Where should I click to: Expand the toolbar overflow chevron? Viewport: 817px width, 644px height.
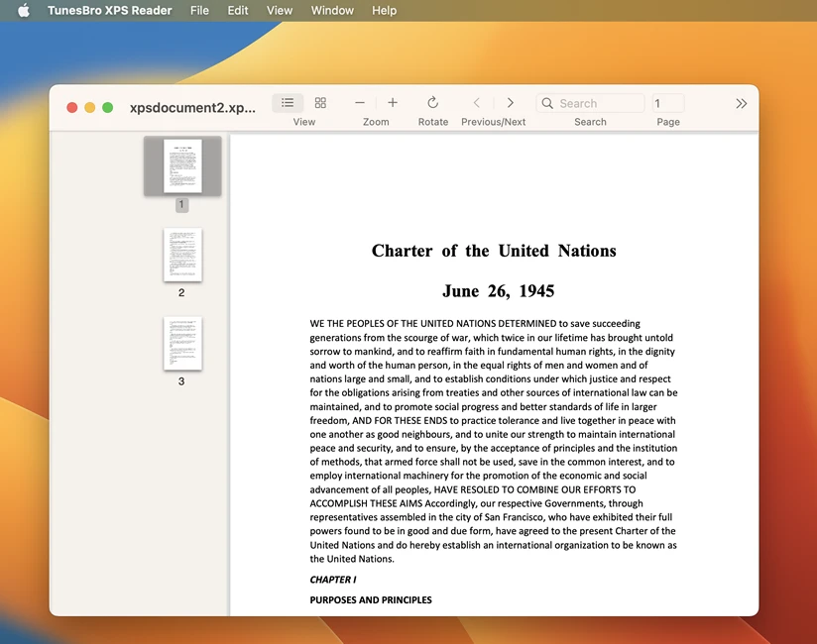click(x=742, y=102)
